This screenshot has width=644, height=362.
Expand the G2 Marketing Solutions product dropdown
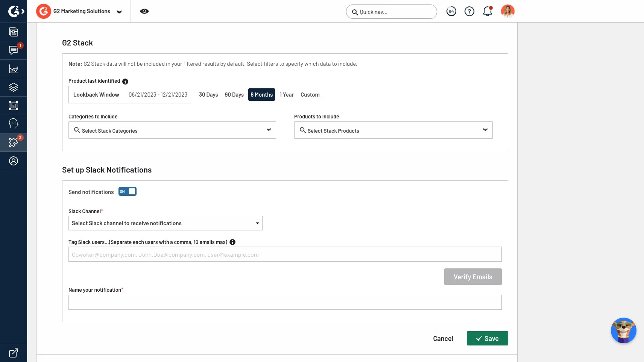(x=119, y=12)
